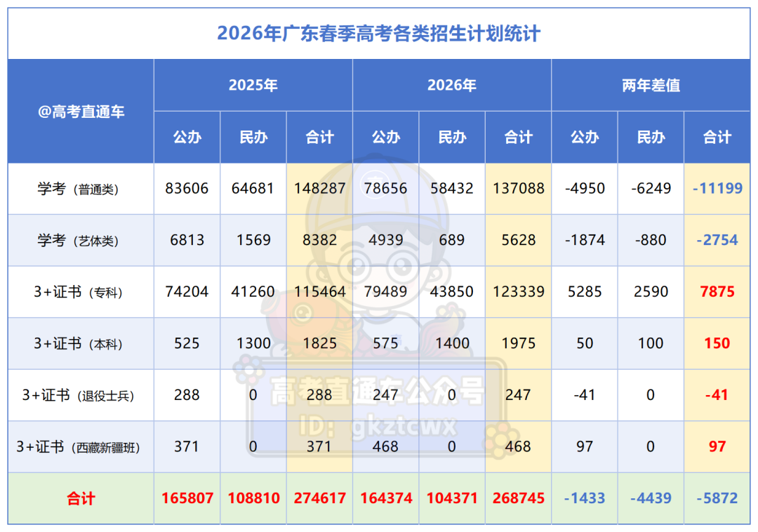Screen dimensions: 758x532
Task: Click the @高考直通车 header cell
Action: click(81, 112)
